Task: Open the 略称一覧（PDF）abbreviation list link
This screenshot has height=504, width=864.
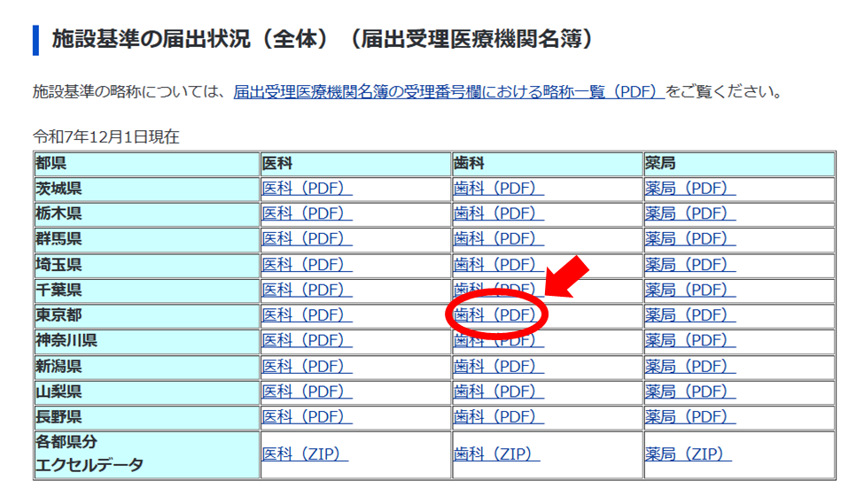Action: click(448, 91)
